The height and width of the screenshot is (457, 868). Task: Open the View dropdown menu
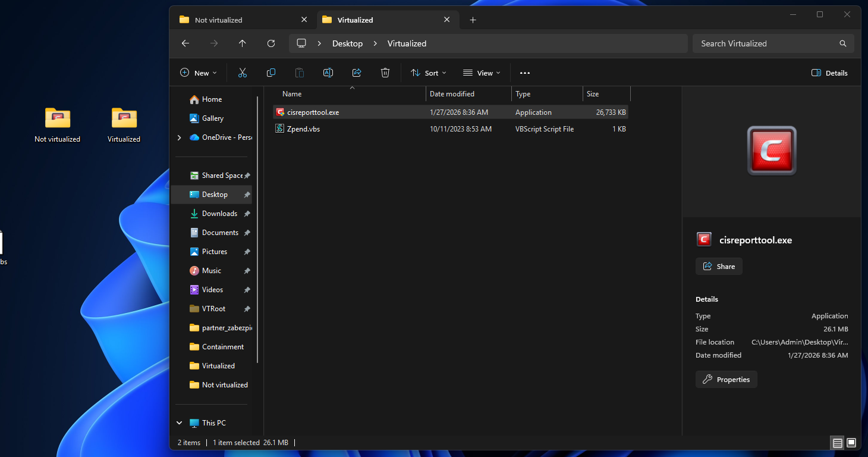click(x=482, y=73)
